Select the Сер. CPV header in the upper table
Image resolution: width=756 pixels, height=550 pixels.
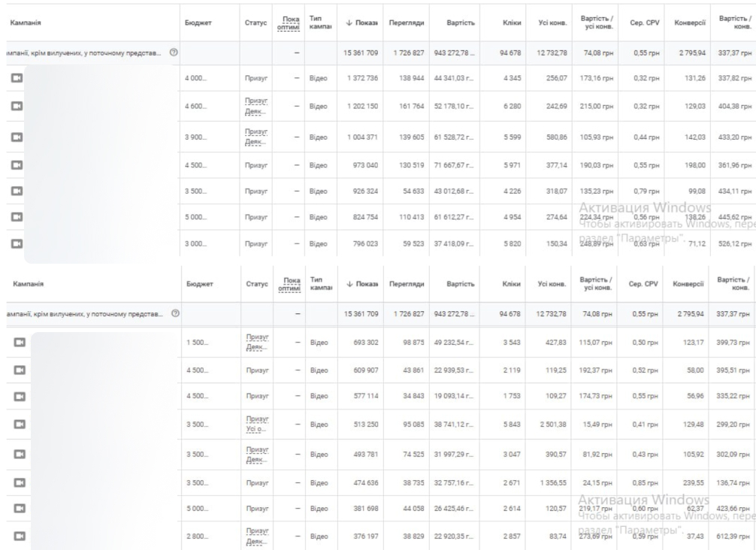point(645,23)
